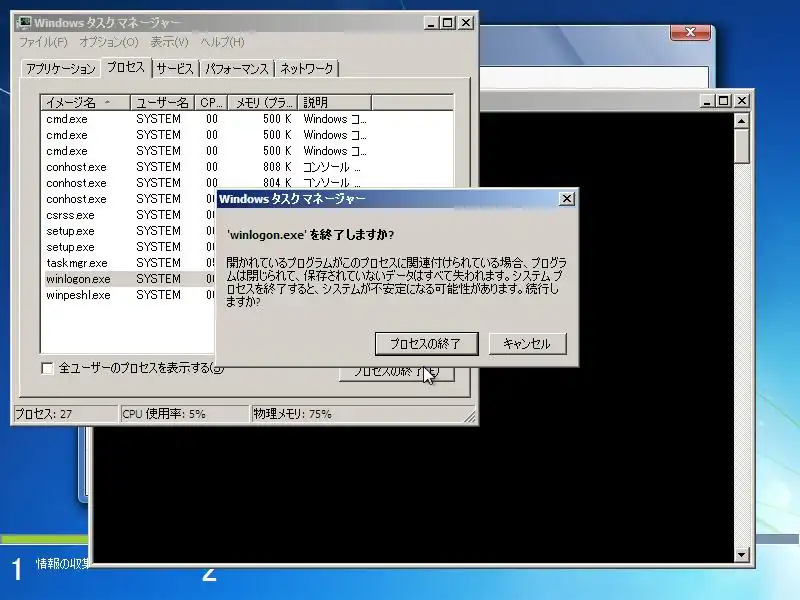The width and height of the screenshot is (800, 600).
Task: Select winpeshl.exe process row
Action: tap(128, 295)
